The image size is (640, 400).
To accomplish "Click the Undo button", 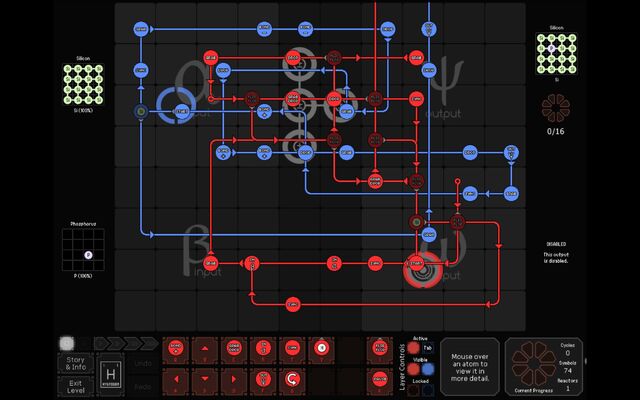I will point(142,363).
